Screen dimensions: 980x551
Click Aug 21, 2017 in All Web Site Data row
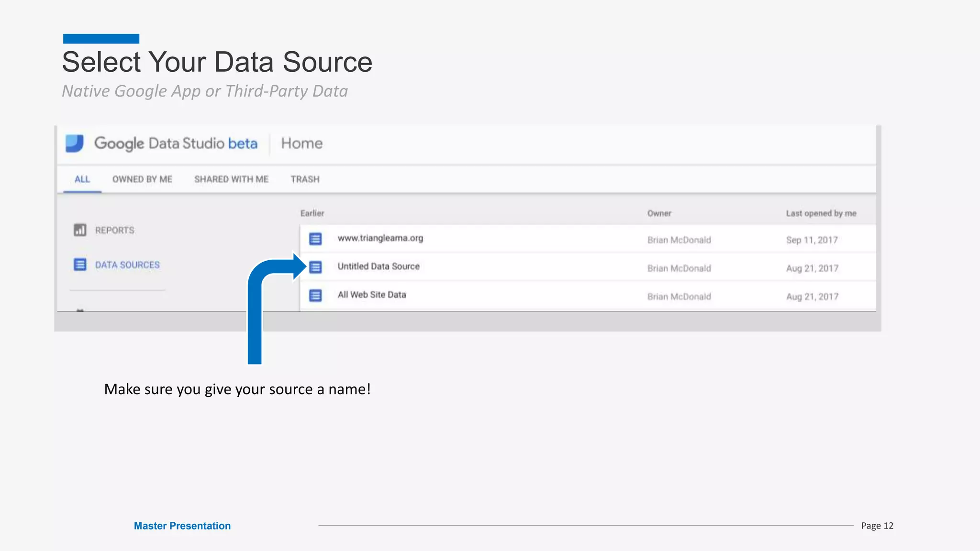click(x=812, y=297)
